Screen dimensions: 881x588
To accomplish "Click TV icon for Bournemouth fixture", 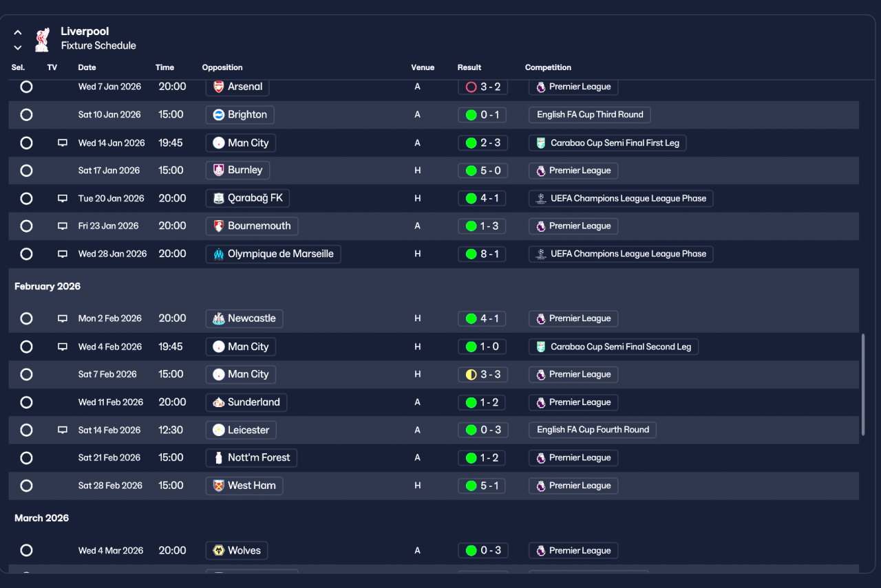I will (63, 226).
